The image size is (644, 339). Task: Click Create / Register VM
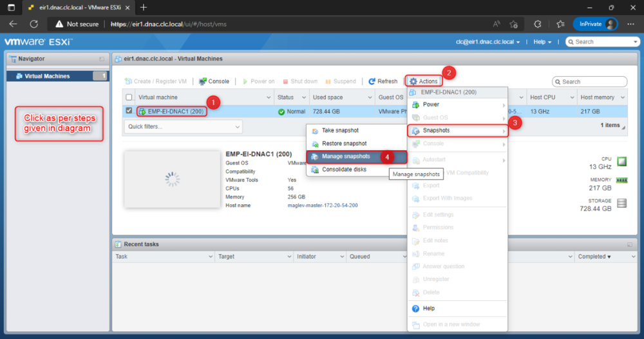156,81
